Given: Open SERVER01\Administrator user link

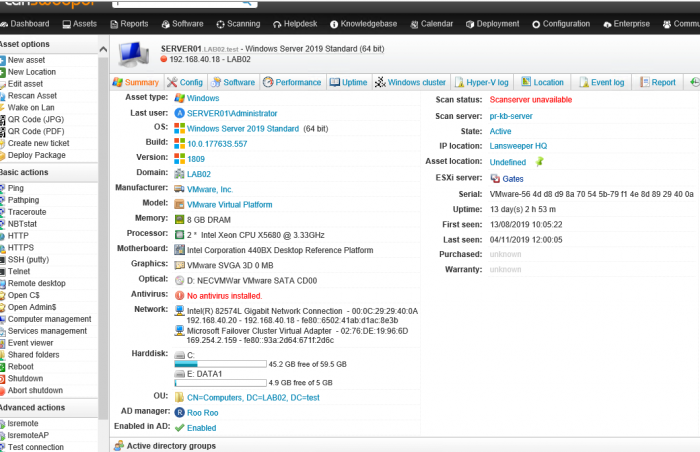Looking at the screenshot, I should 232,113.
